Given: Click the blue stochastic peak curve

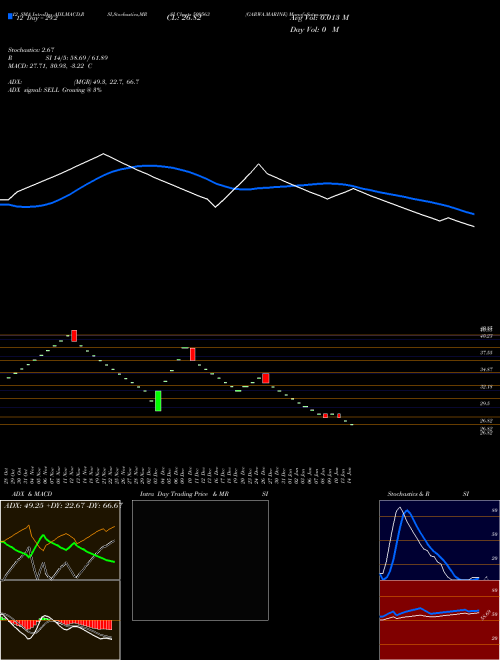Looking at the screenshot, I should (x=407, y=511).
